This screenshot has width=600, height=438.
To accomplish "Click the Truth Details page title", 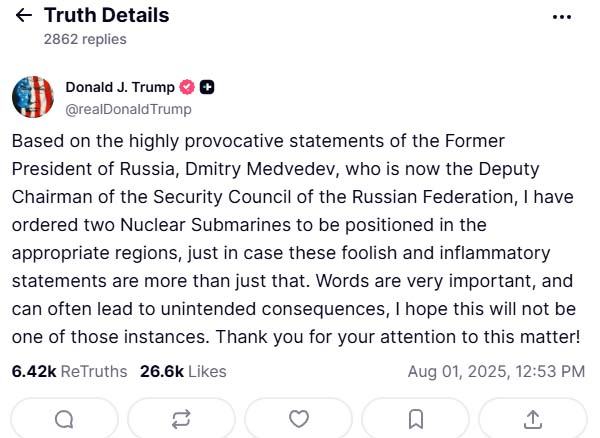I will [x=107, y=16].
